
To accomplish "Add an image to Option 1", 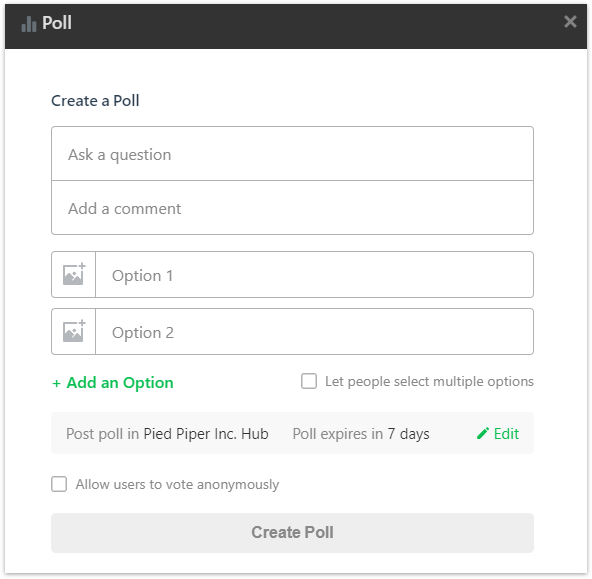I will click(74, 274).
